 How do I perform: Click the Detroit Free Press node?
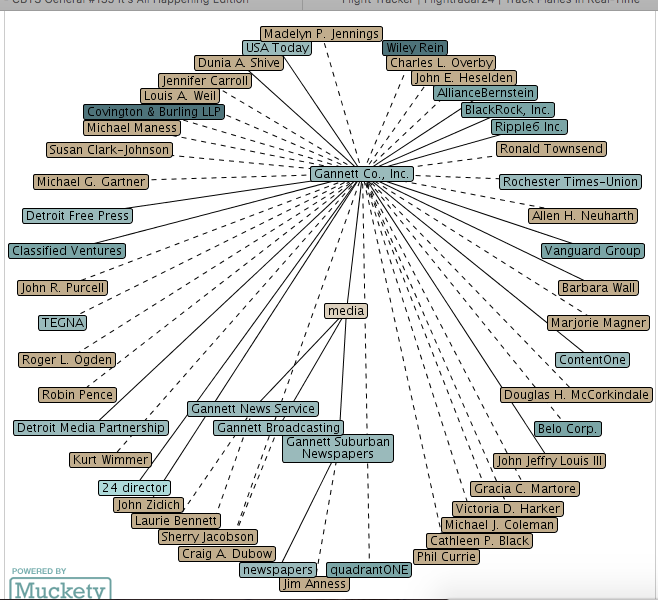[78, 216]
